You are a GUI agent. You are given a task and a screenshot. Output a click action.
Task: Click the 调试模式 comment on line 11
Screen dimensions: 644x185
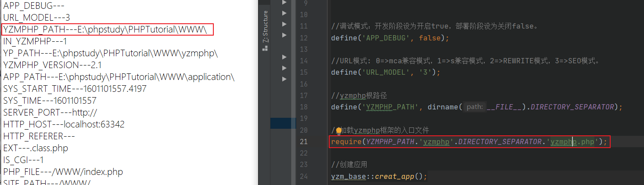pyautogui.click(x=435, y=26)
